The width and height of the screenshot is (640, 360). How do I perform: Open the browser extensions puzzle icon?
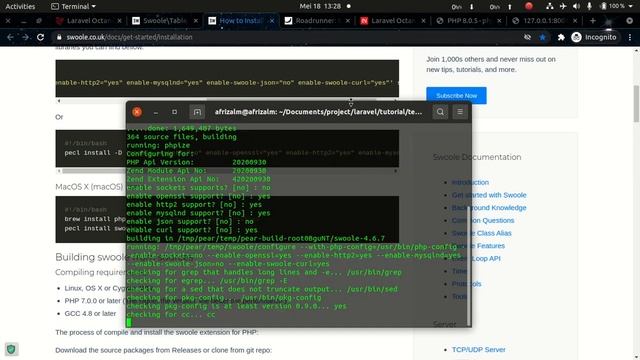click(x=561, y=37)
